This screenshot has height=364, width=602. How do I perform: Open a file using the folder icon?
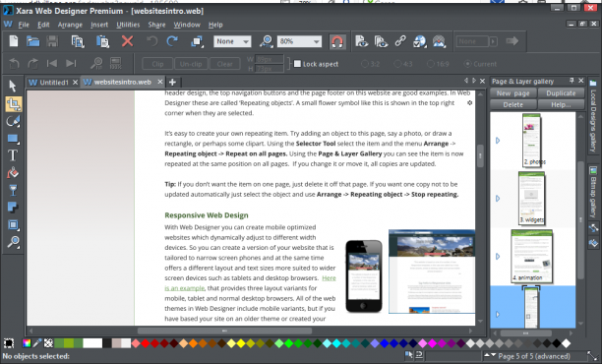coord(33,41)
